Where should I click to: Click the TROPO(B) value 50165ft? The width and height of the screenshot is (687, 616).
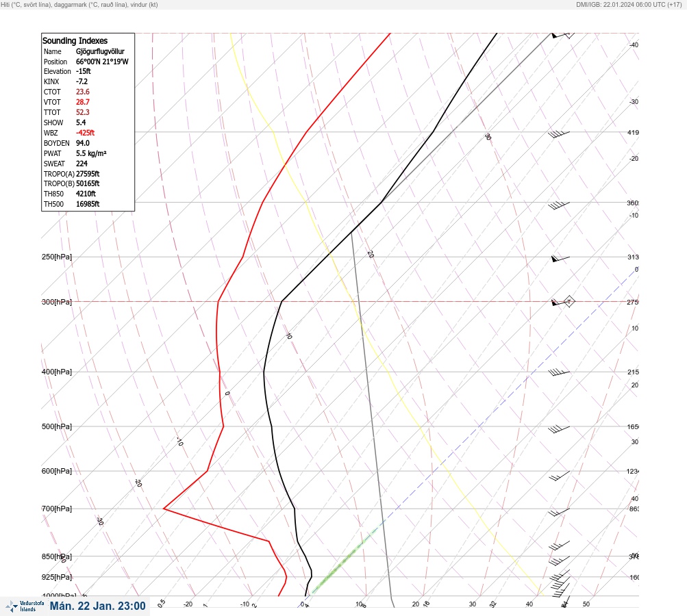[x=88, y=183]
